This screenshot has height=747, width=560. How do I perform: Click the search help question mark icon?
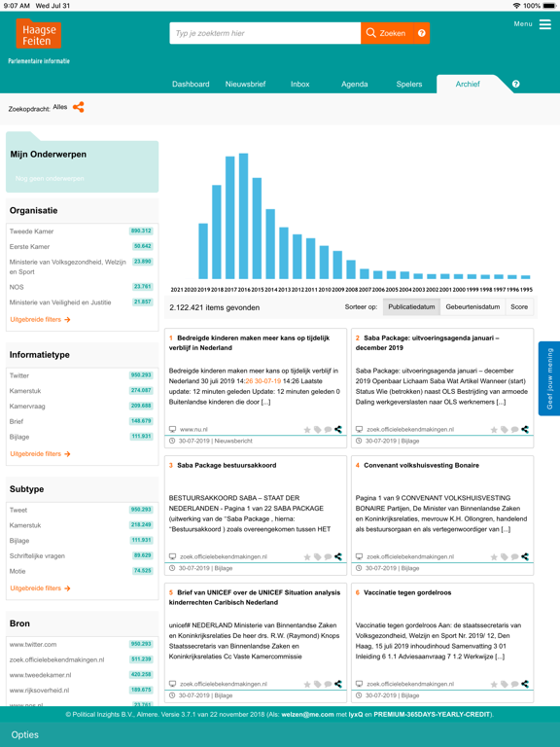coord(421,33)
